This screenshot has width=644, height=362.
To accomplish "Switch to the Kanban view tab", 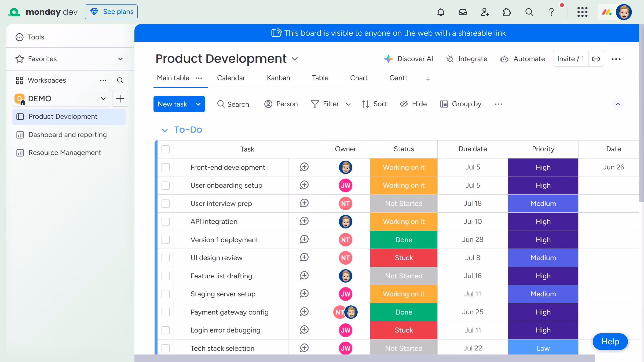I will pos(278,78).
